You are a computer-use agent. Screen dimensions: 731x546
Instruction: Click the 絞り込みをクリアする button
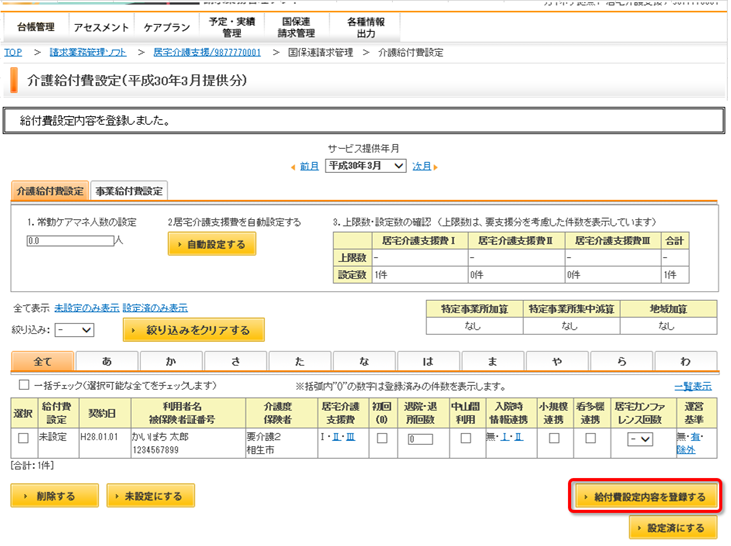(x=194, y=330)
